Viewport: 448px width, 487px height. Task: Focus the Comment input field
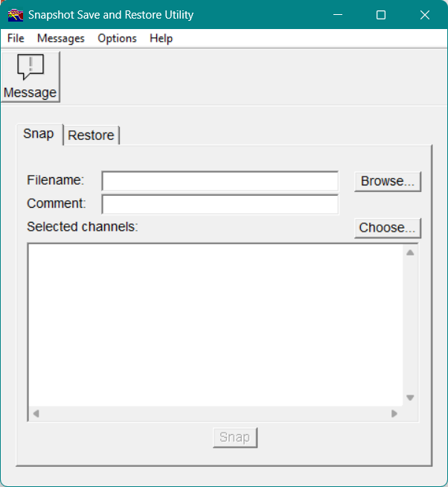pos(220,204)
